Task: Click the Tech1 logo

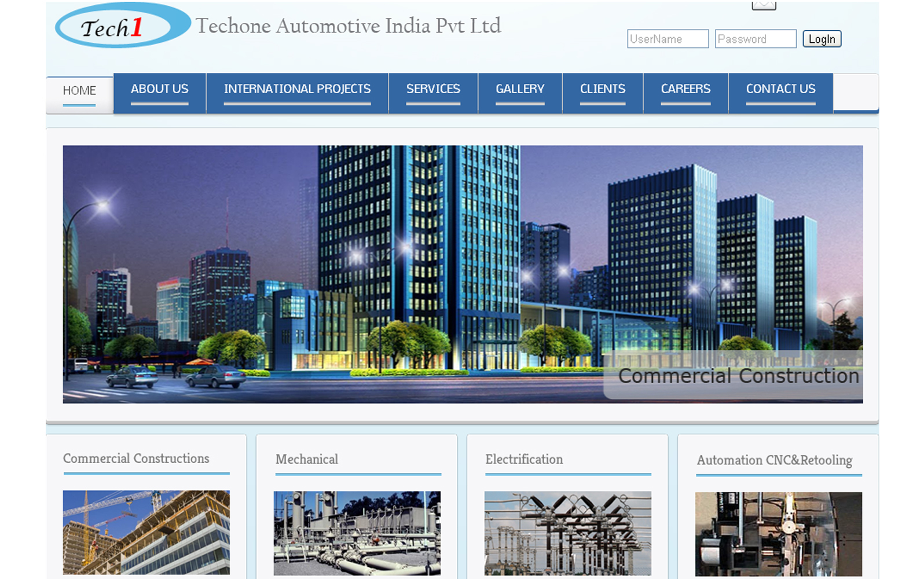Action: click(x=123, y=25)
